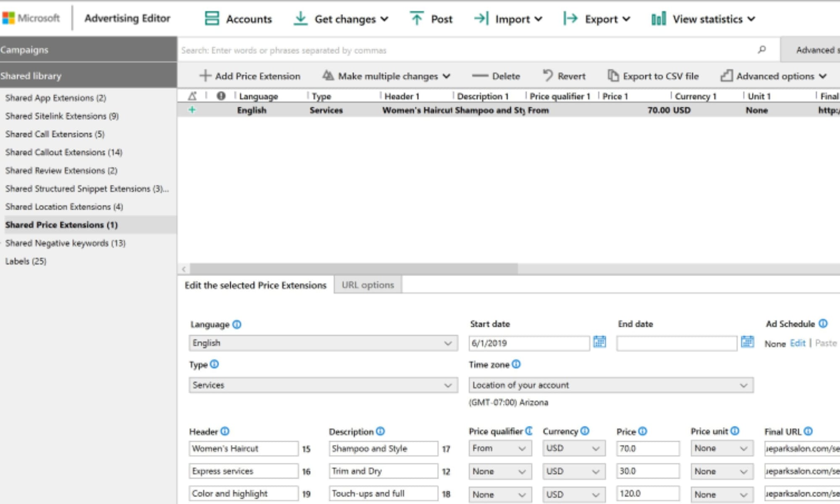
Task: Open the Accounts view icon
Action: 212,18
